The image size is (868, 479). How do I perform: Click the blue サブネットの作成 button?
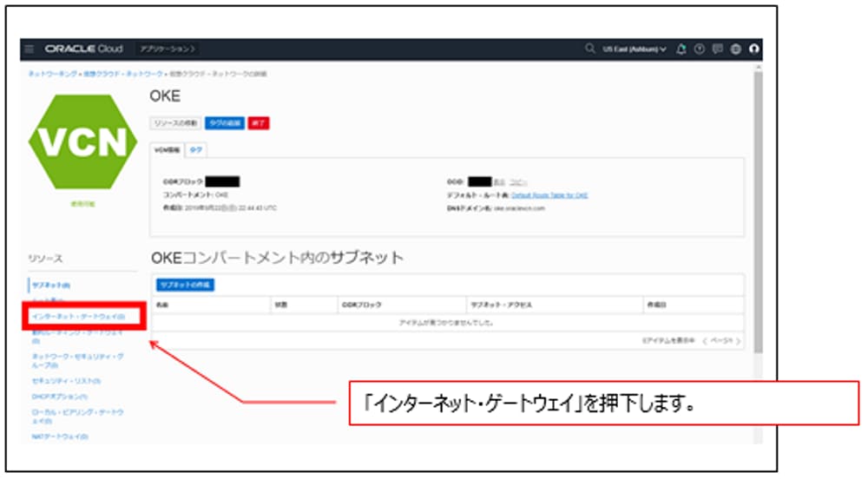coord(185,285)
